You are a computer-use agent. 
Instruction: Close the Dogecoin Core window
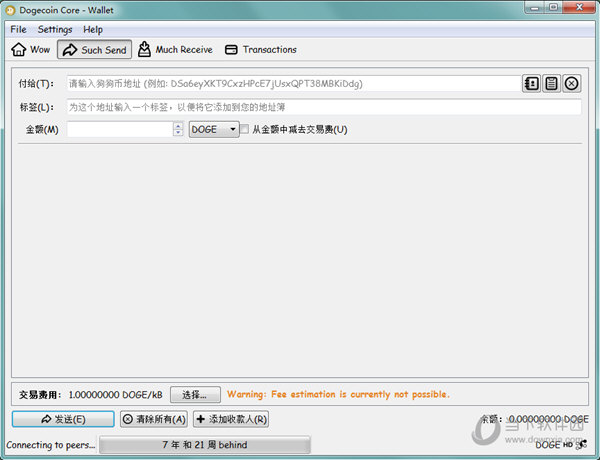coord(579,7)
